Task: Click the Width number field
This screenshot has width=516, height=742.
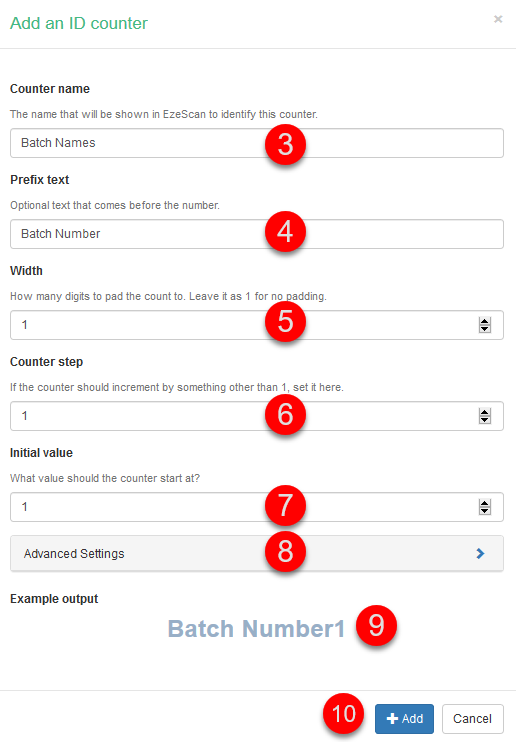Action: [x=257, y=325]
